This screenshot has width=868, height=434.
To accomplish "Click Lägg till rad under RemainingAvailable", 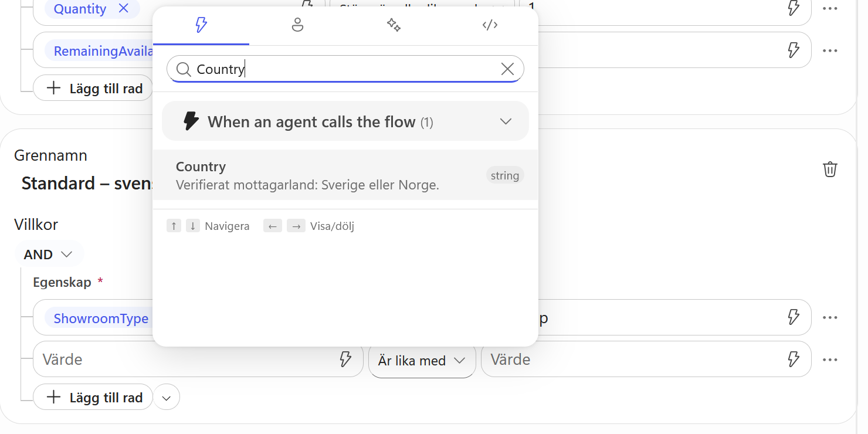I will [93, 89].
